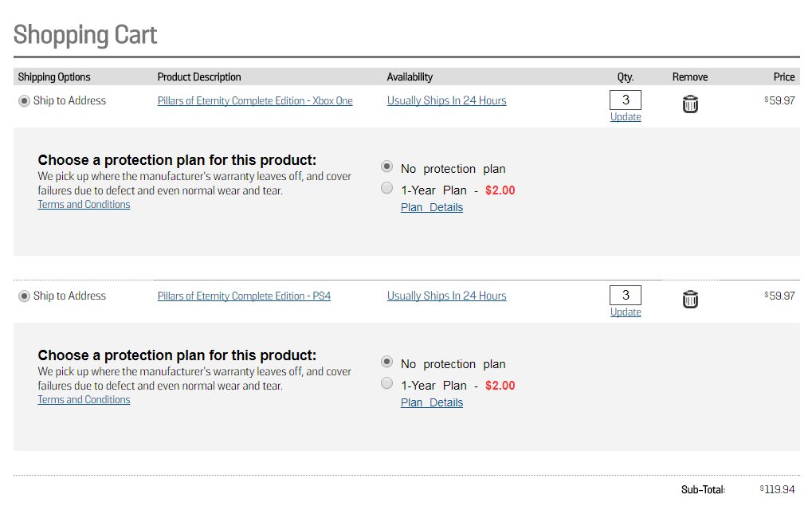This screenshot has height=506, width=812.
Task: Select Ship to Address for Xbox One item
Action: click(x=24, y=101)
